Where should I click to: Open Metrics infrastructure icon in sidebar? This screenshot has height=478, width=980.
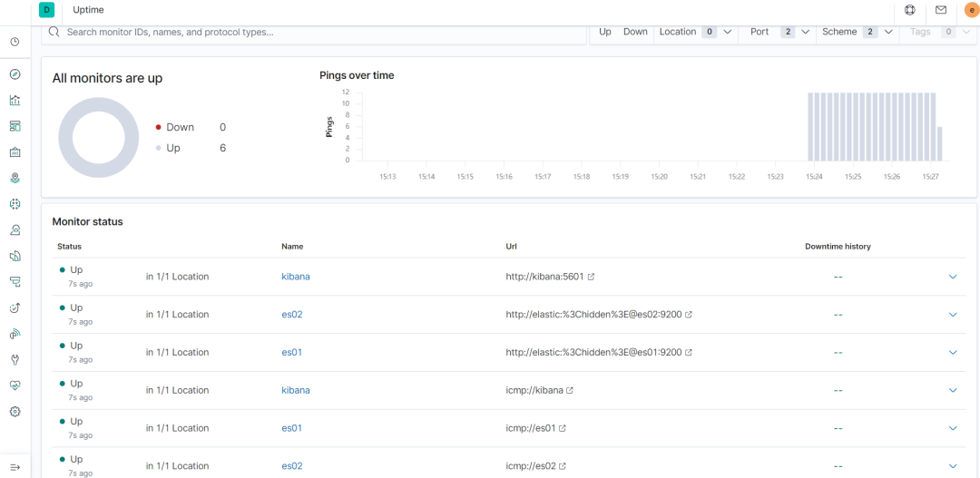[15, 230]
